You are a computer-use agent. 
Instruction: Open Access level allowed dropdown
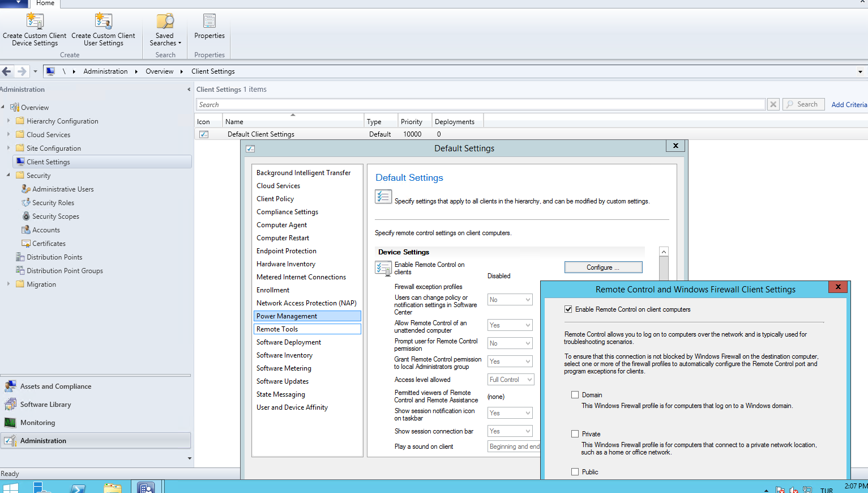coord(511,380)
